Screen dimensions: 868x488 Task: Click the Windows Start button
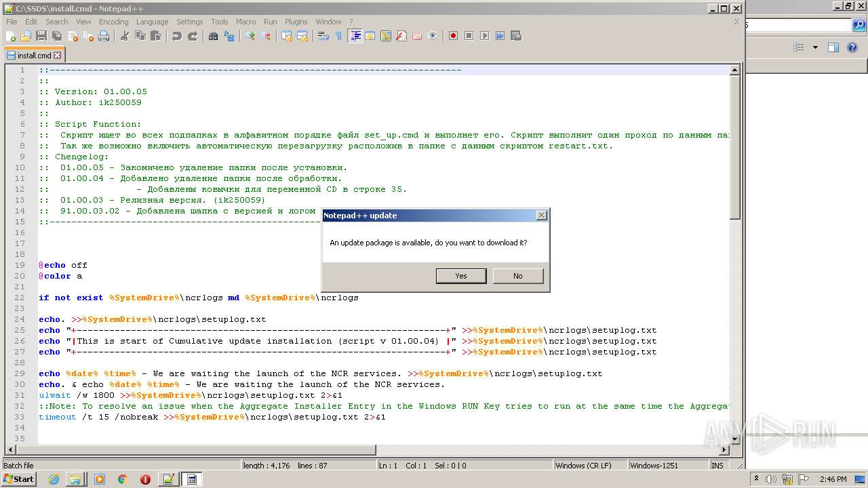(18, 479)
